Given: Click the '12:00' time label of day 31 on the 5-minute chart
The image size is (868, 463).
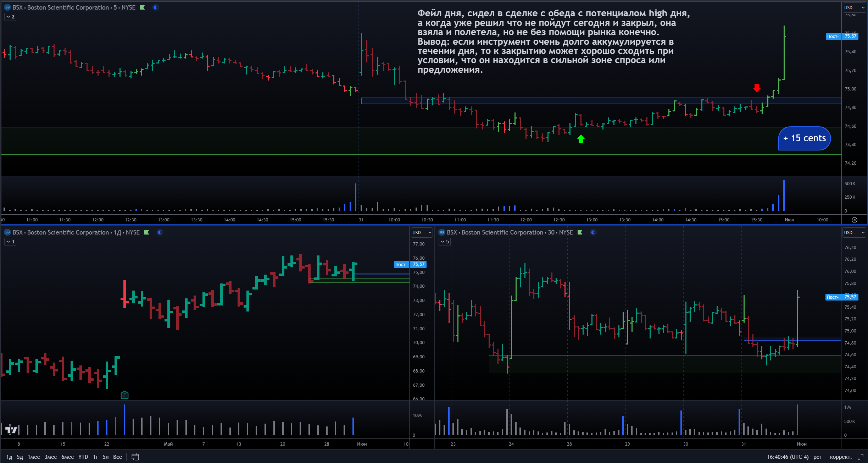Looking at the screenshot, I should click(526, 220).
